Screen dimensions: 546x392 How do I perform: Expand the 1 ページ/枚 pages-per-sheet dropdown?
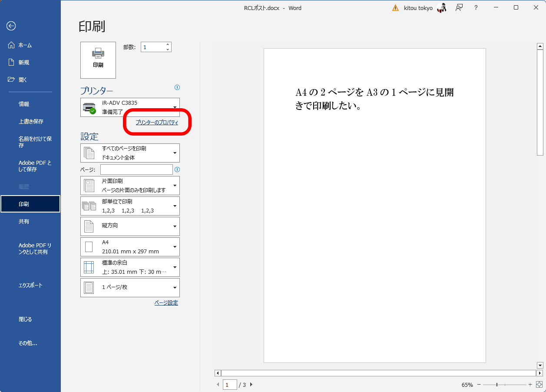(175, 288)
